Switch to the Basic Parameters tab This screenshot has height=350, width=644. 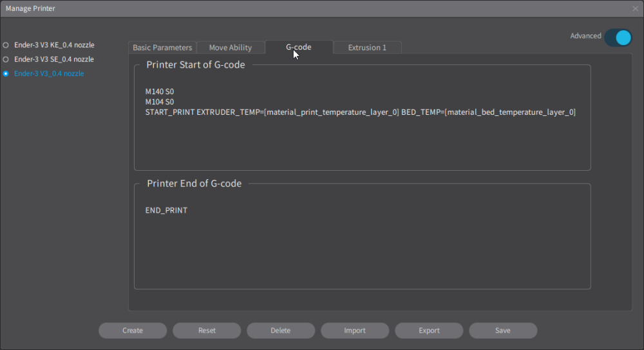[x=162, y=48]
